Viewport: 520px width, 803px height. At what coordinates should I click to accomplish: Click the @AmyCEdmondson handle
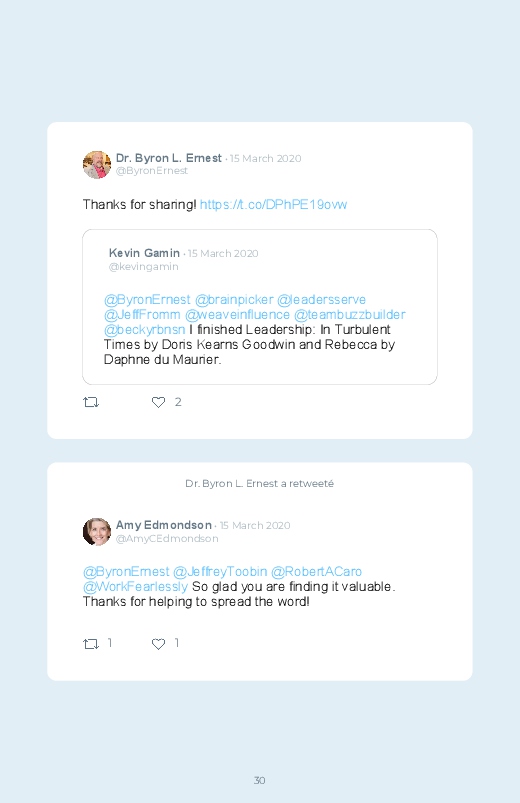[167, 539]
